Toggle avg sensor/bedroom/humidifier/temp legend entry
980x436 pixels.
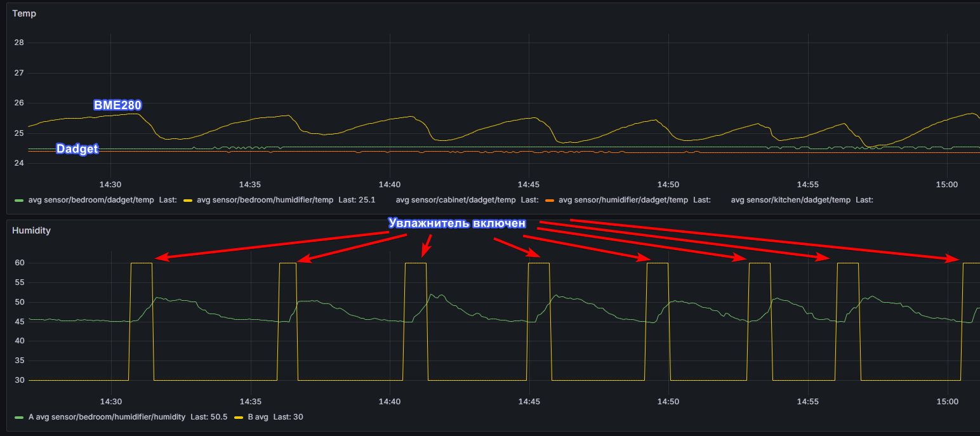(x=265, y=200)
